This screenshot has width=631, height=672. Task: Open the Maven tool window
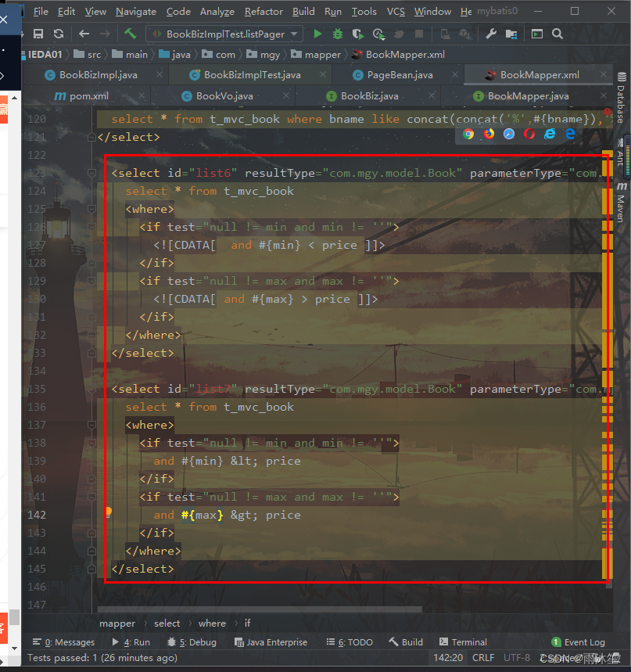[x=621, y=203]
